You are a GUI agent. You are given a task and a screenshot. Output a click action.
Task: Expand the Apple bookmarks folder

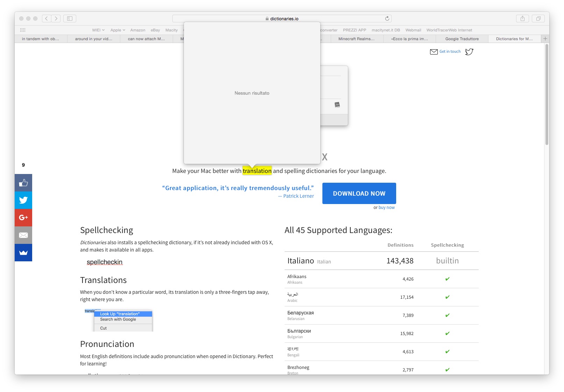pos(117,30)
